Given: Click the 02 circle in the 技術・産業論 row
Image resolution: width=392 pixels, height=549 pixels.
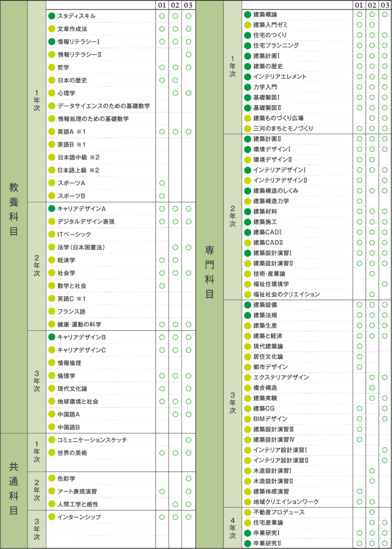Looking at the screenshot, I should tap(372, 274).
